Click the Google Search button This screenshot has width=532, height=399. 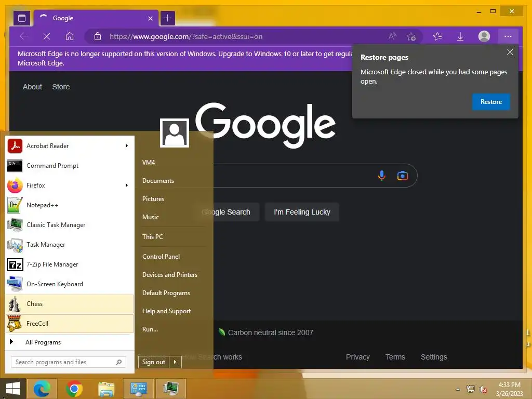[226, 212]
